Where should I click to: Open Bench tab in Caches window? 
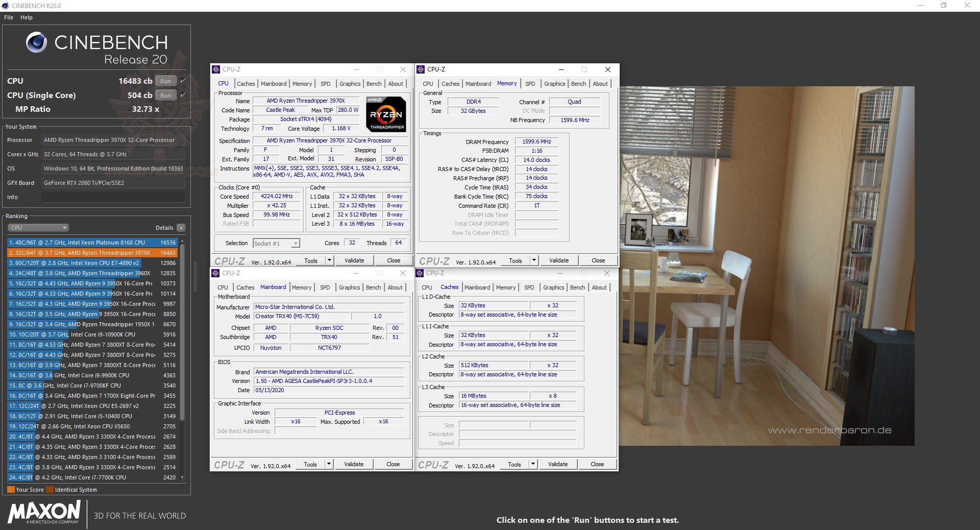[x=577, y=287]
